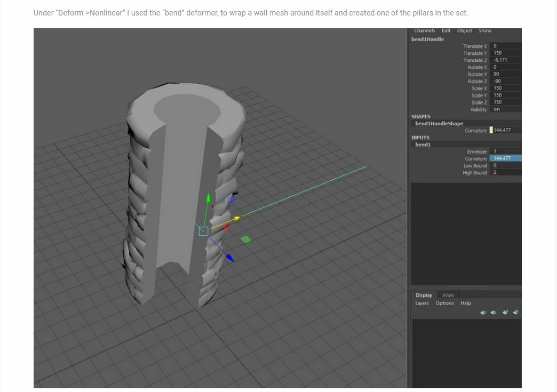The width and height of the screenshot is (557, 392).
Task: Select the bend1HandleShape entry
Action: [439, 124]
